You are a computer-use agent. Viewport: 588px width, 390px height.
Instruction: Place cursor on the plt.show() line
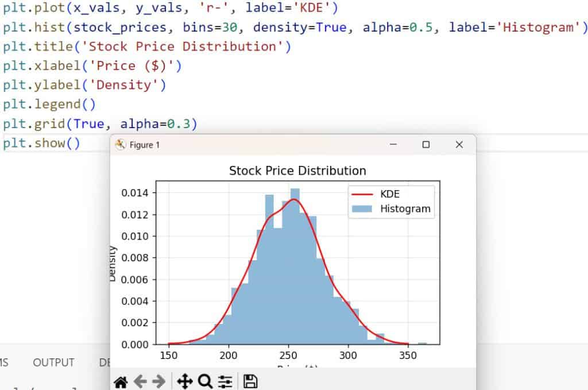(41, 143)
